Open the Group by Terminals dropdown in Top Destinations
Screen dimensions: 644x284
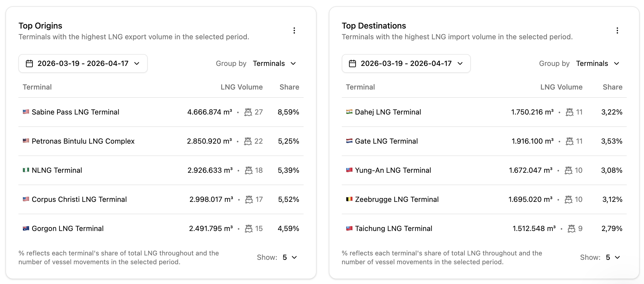point(598,63)
